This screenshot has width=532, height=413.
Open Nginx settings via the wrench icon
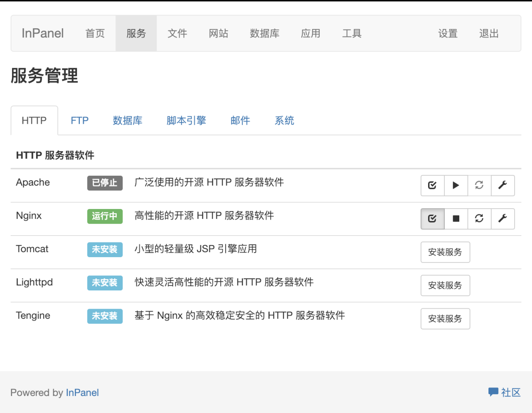503,219
